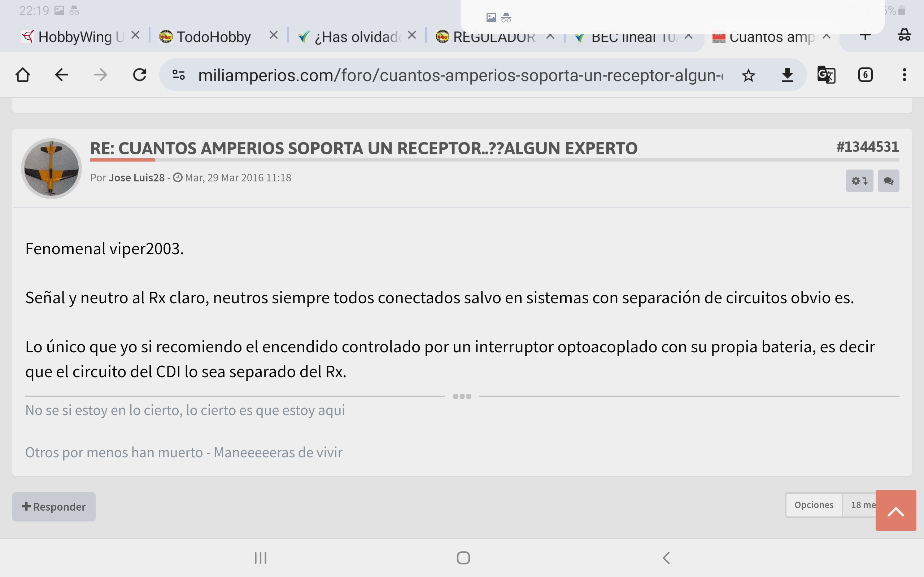This screenshot has height=577, width=924.
Task: Bookmark page with star icon
Action: 748,75
